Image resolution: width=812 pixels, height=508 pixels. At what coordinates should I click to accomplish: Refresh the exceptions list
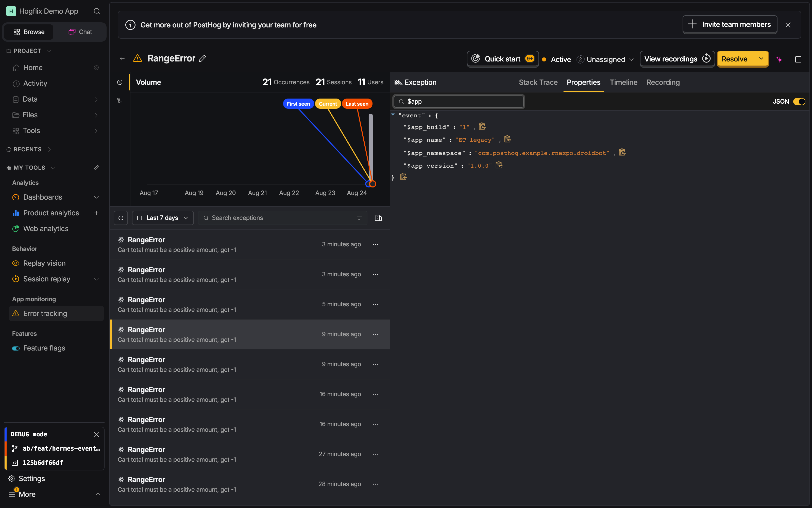(x=121, y=218)
